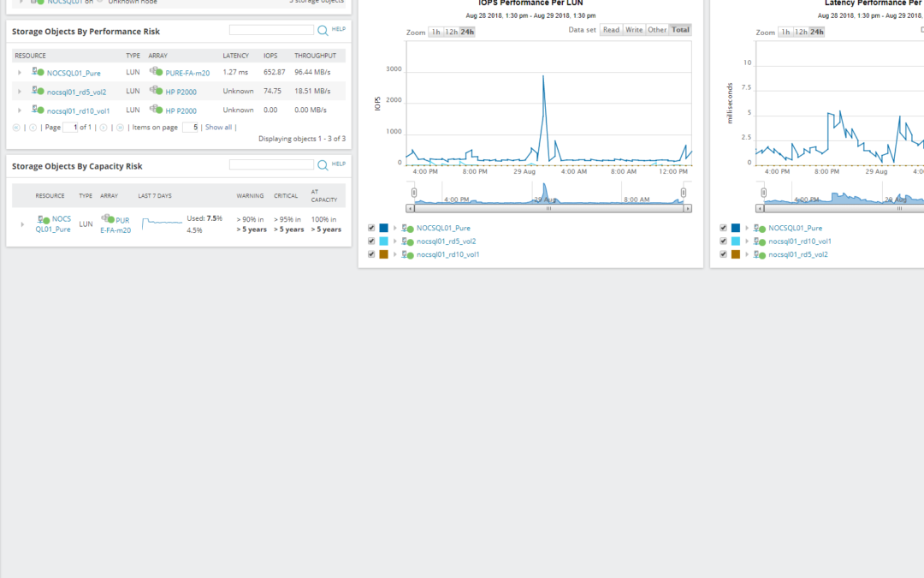
Task: Click IOPS navigator scroll left arrow
Action: click(x=410, y=208)
